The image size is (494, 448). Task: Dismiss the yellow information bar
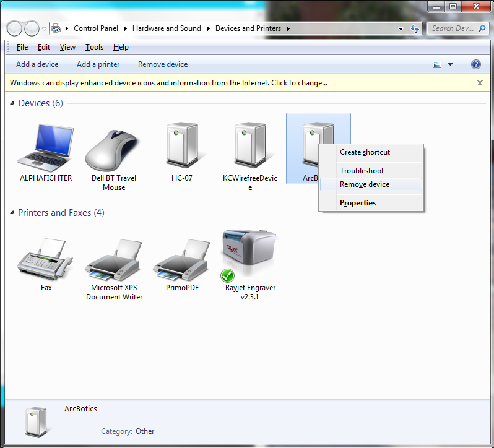pos(480,83)
